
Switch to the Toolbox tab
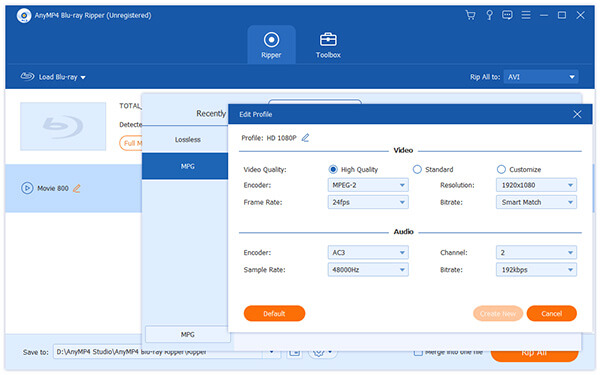328,45
